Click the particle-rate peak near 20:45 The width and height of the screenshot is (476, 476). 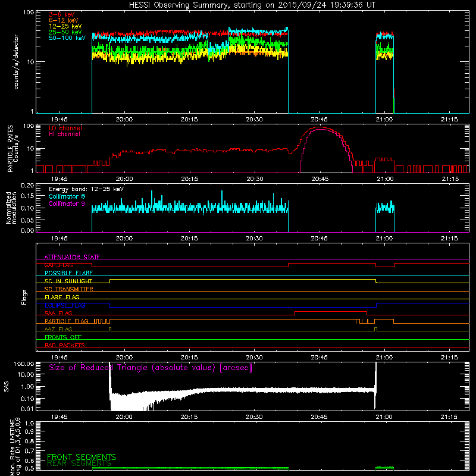tap(320, 127)
